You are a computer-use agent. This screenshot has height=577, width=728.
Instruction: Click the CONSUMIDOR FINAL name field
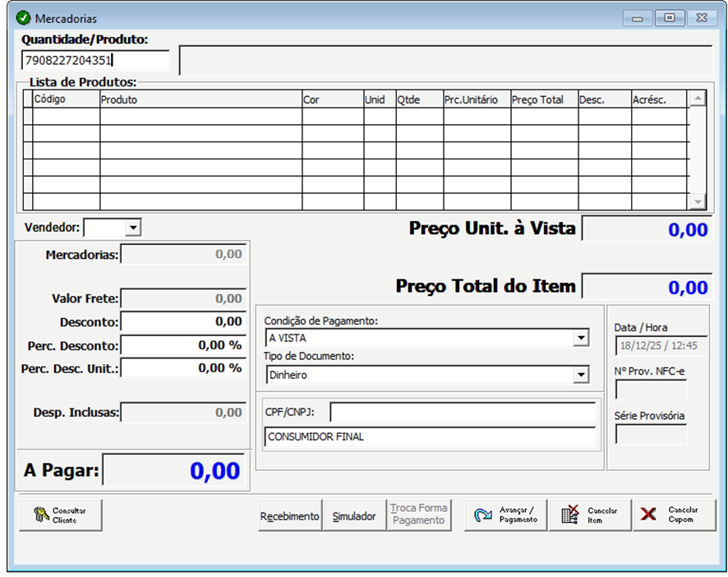coord(430,437)
